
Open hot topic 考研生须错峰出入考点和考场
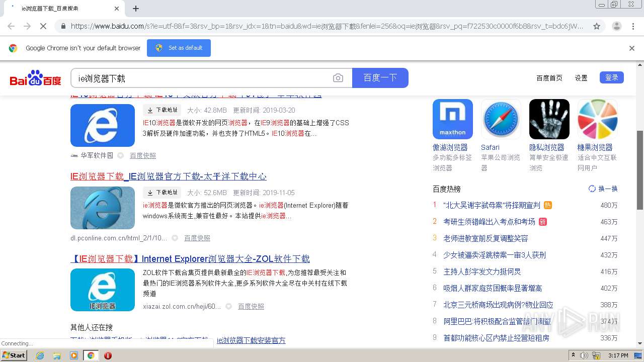489,222
